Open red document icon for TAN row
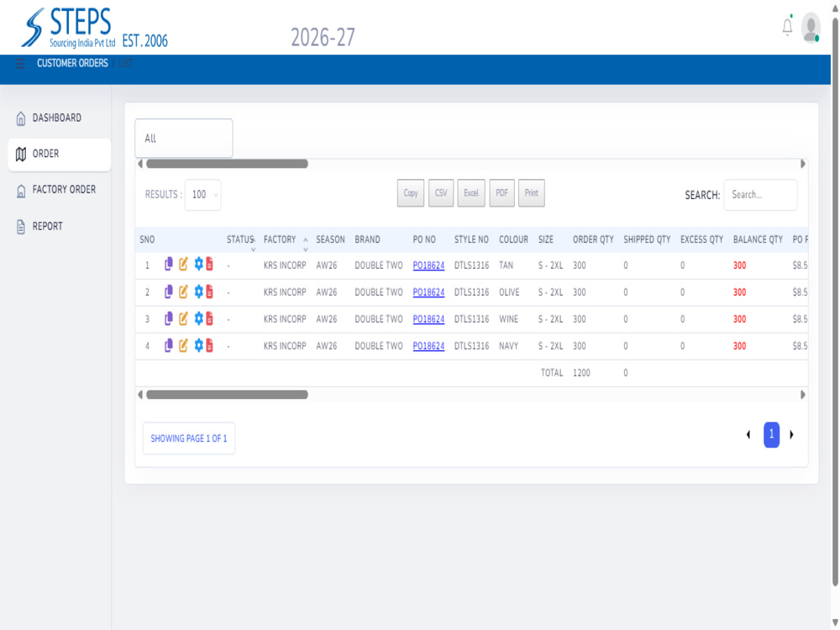This screenshot has height=630, width=840. 209,264
